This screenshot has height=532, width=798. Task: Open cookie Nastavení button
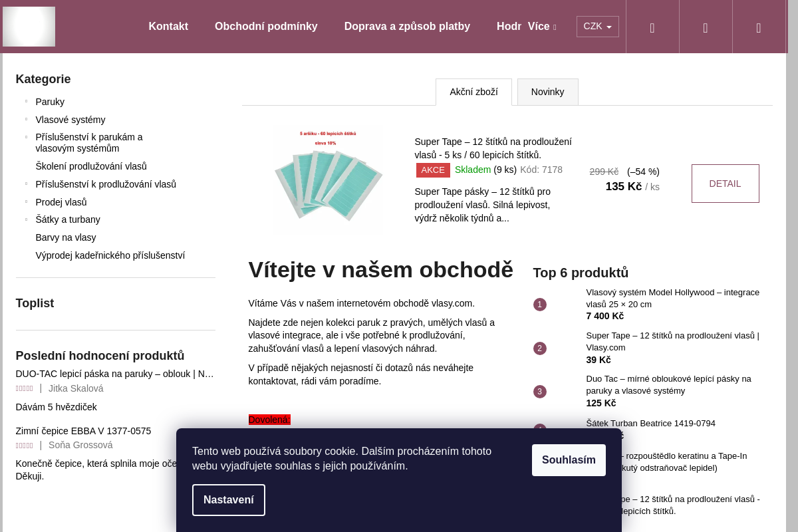pos(229,500)
